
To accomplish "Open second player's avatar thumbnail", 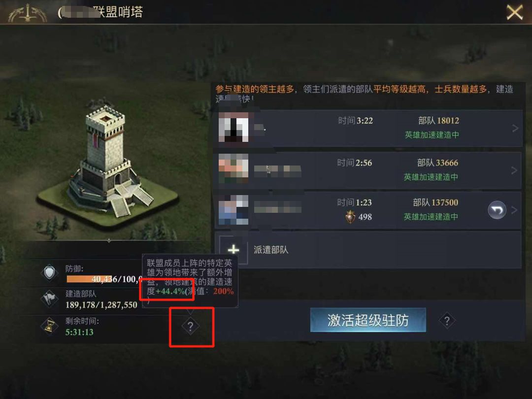I will pyautogui.click(x=233, y=169).
